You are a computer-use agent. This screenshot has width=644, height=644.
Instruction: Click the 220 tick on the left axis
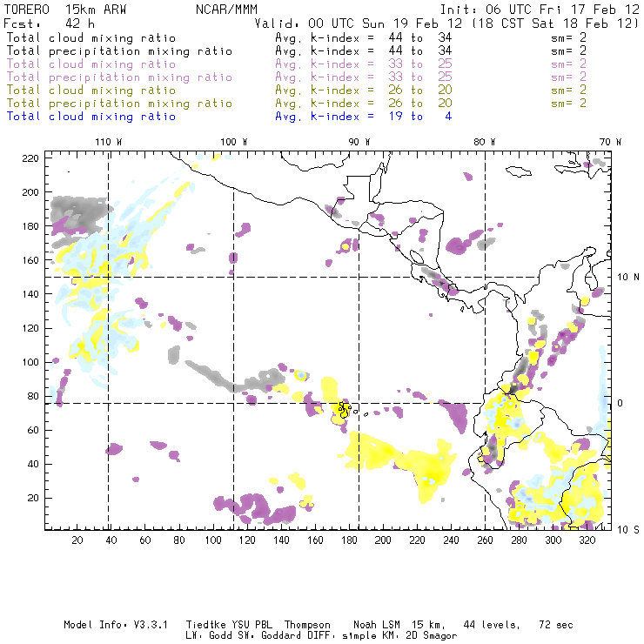31,158
